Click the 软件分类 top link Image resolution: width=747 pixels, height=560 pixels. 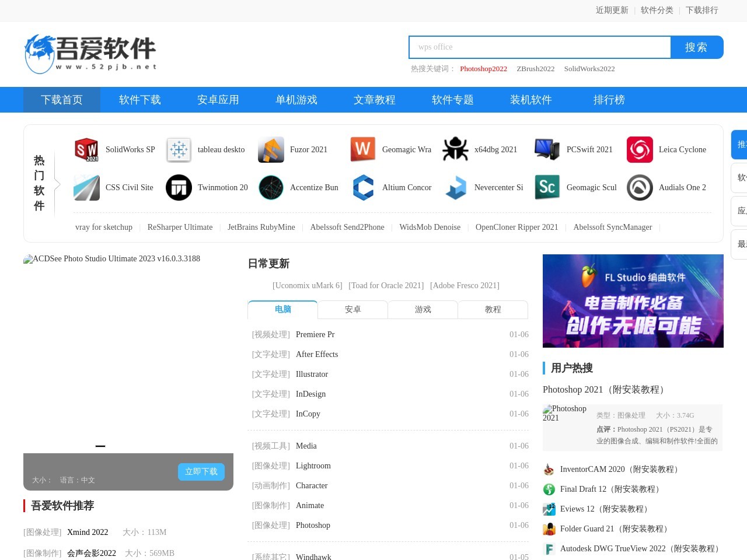tap(657, 10)
